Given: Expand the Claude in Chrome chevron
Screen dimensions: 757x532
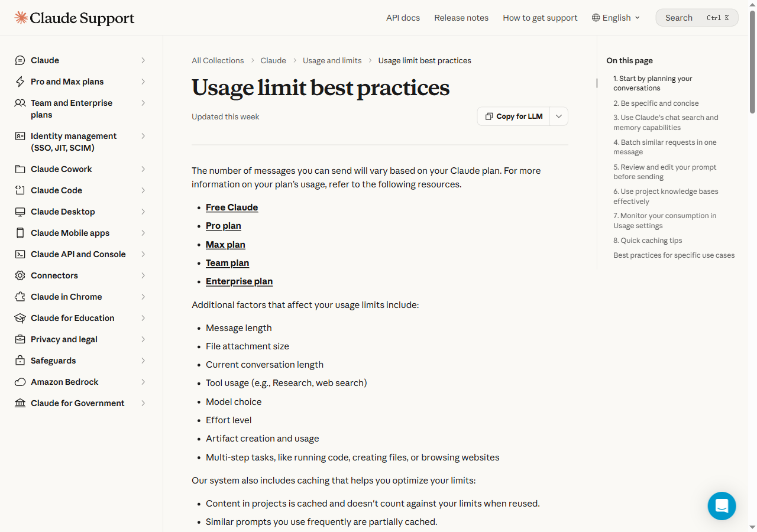Looking at the screenshot, I should coord(143,297).
